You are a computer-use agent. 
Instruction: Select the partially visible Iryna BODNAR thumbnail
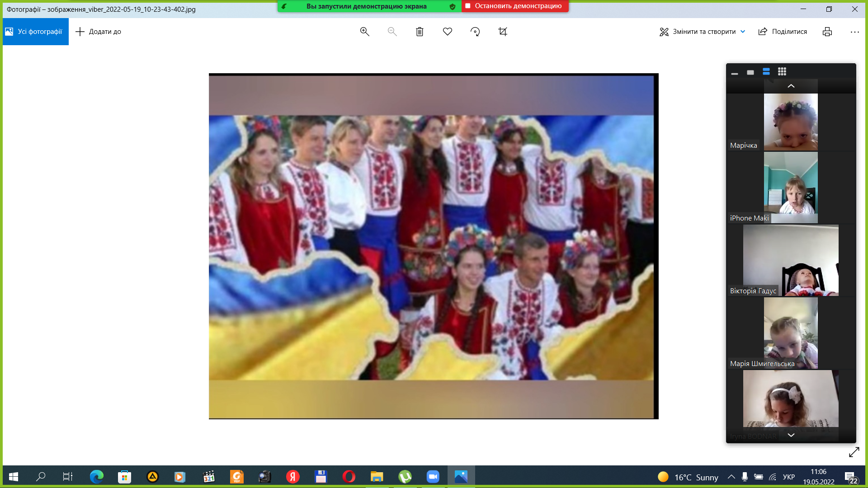[x=791, y=406]
